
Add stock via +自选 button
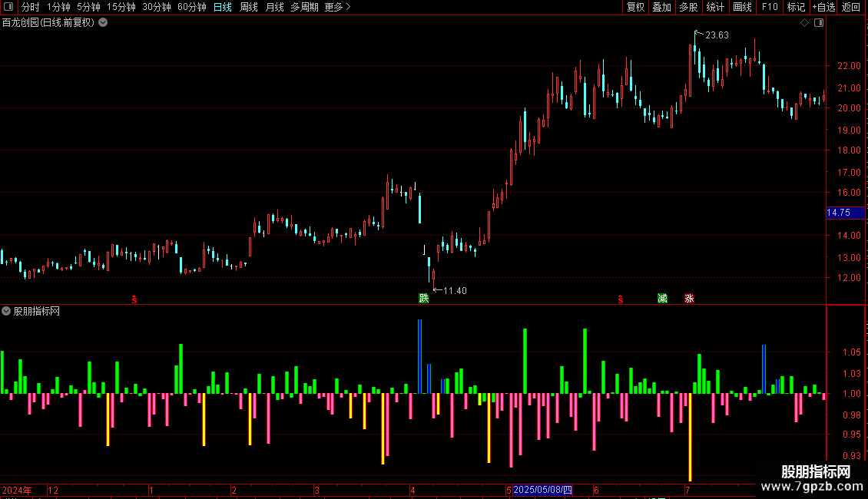(x=823, y=7)
